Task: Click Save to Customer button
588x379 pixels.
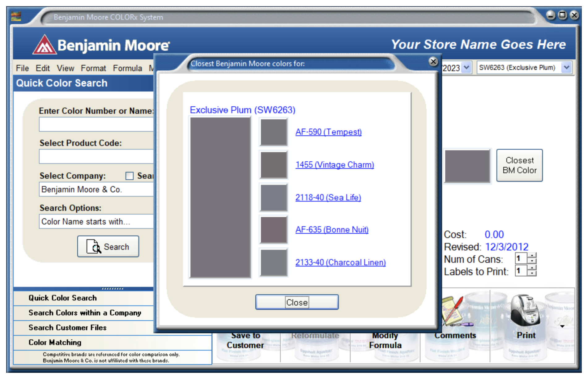Action: (245, 340)
